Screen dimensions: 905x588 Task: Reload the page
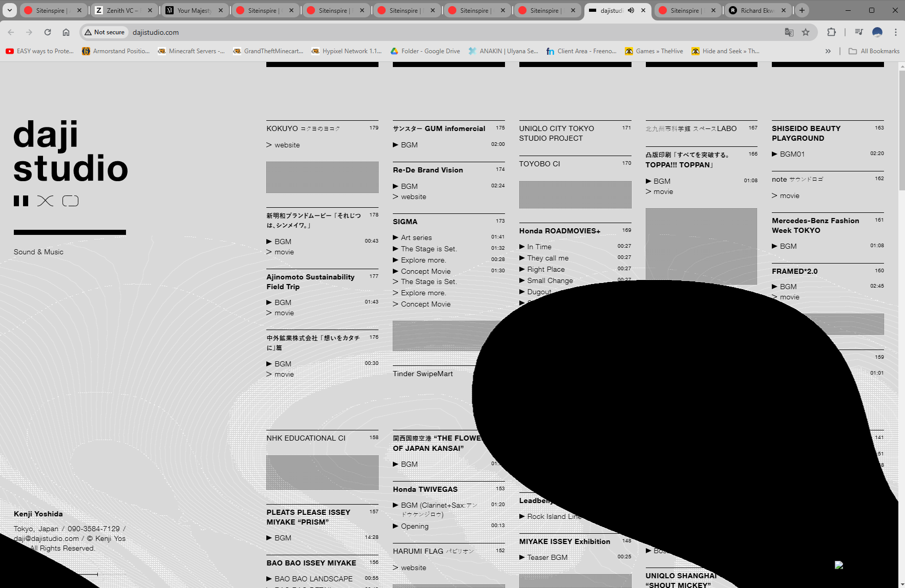(48, 32)
